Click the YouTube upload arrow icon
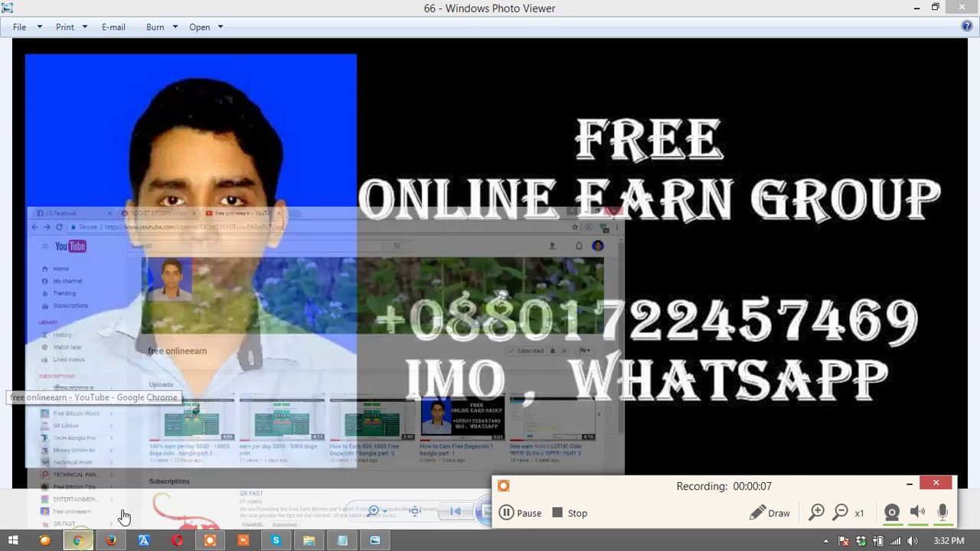 click(552, 246)
